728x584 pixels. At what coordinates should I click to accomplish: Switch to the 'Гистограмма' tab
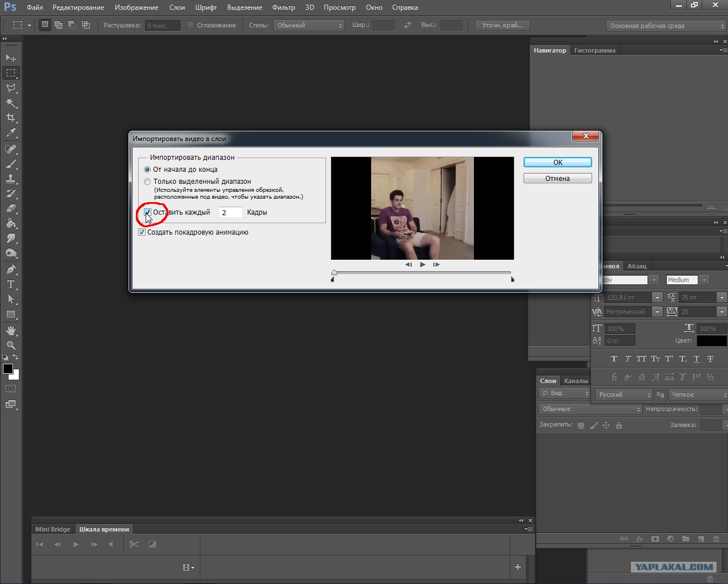tap(594, 50)
